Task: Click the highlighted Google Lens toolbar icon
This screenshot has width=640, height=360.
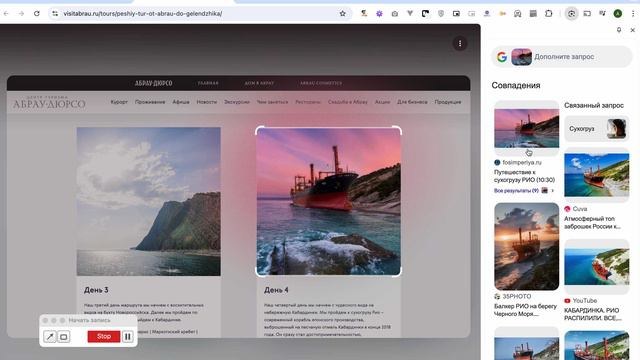Action: click(x=571, y=13)
